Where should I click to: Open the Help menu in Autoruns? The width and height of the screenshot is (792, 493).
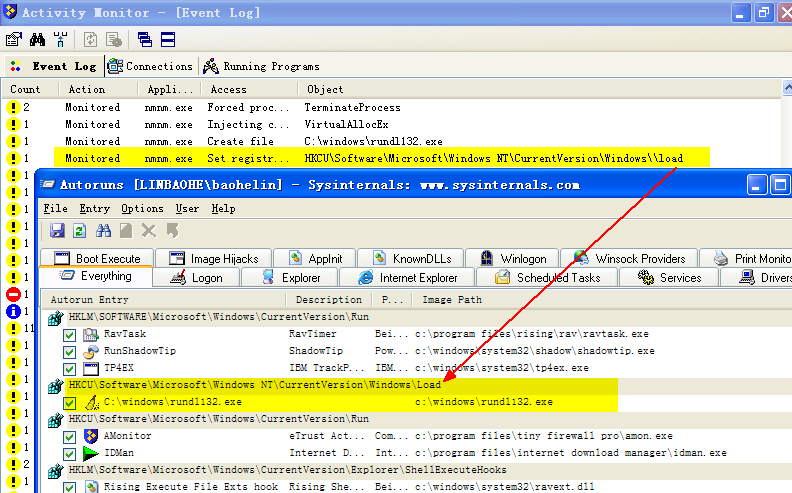tap(223, 209)
